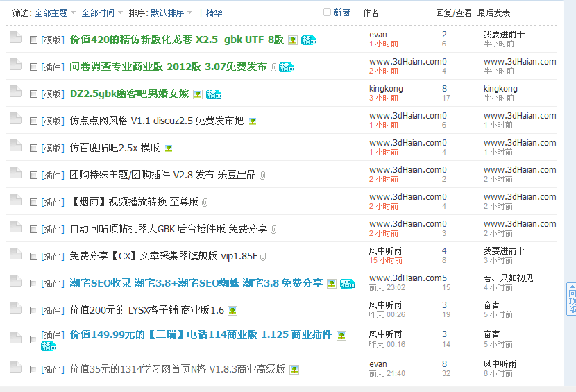Click the folder icon of 潮宅SEO收录 thread

[x=15, y=281]
